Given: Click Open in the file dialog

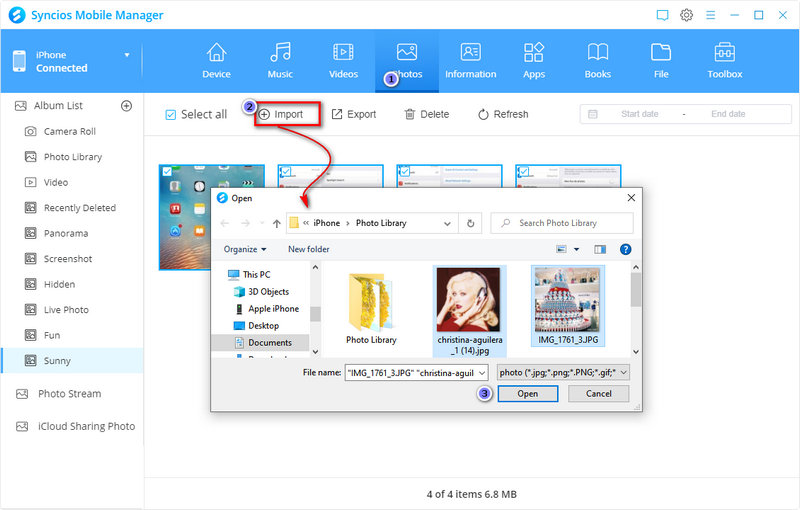Looking at the screenshot, I should 528,394.
